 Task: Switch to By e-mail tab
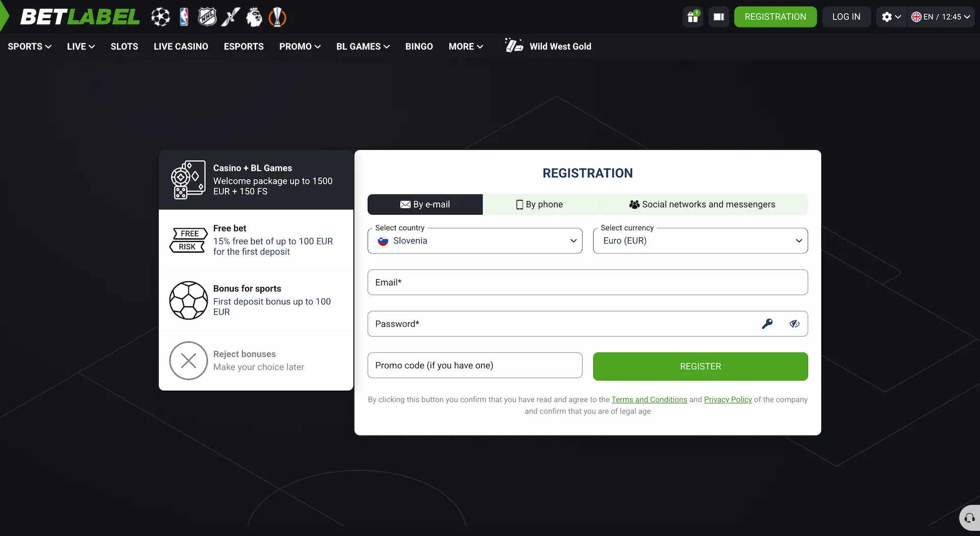(425, 204)
